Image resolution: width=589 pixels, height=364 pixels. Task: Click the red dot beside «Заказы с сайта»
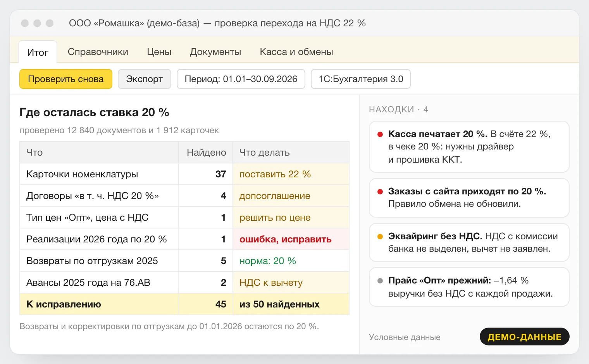click(380, 192)
